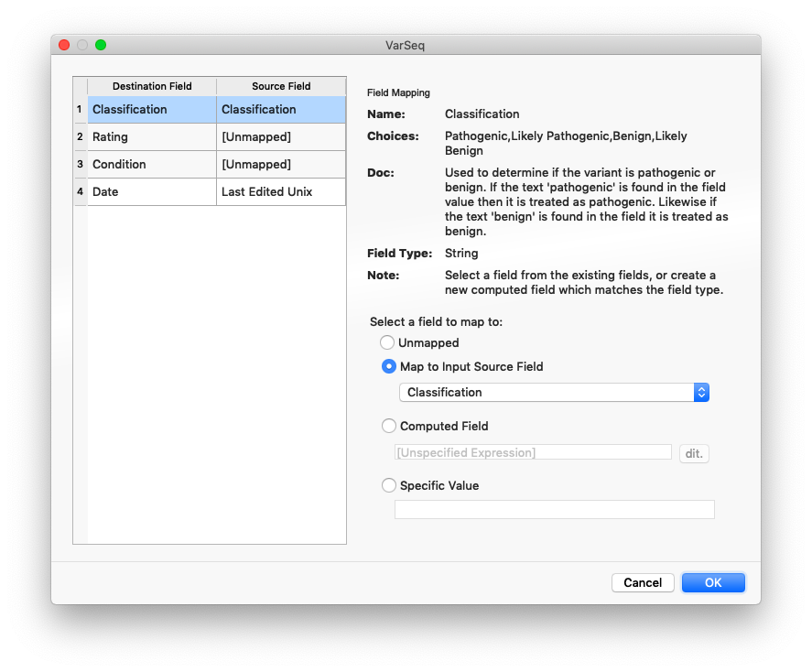Choose the "Specific Value" option
Viewport: 812px width, 672px height.
point(389,485)
